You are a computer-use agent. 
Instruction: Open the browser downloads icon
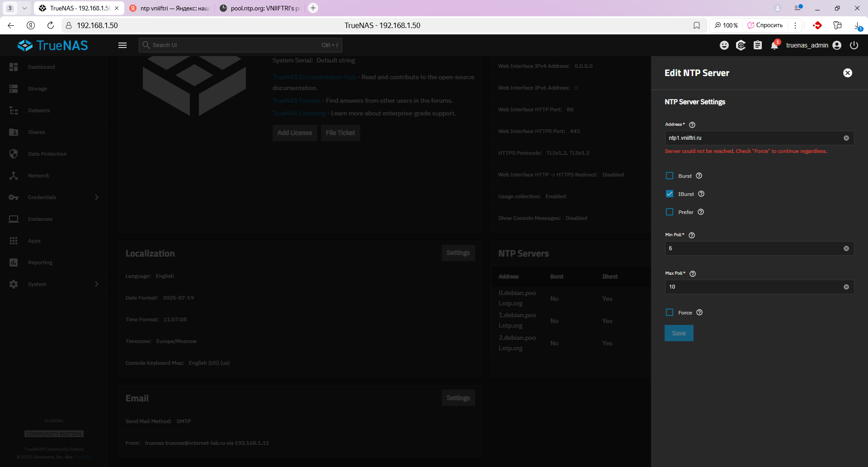(858, 25)
